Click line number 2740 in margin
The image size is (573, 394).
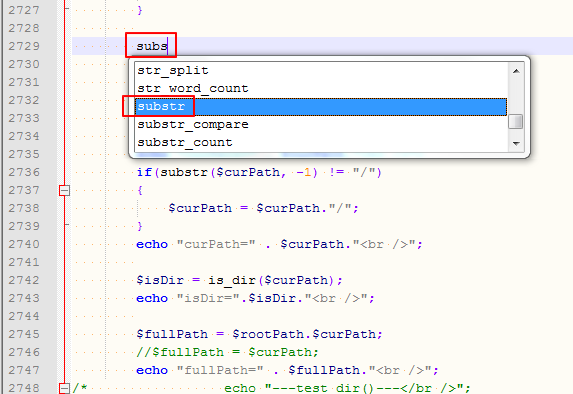point(24,244)
